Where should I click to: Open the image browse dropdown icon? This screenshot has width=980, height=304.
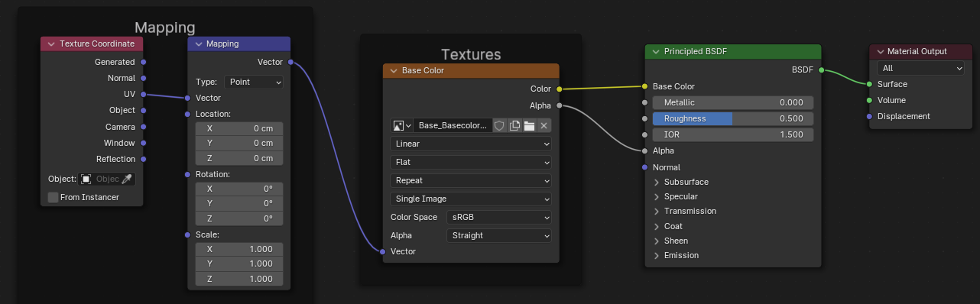point(402,125)
